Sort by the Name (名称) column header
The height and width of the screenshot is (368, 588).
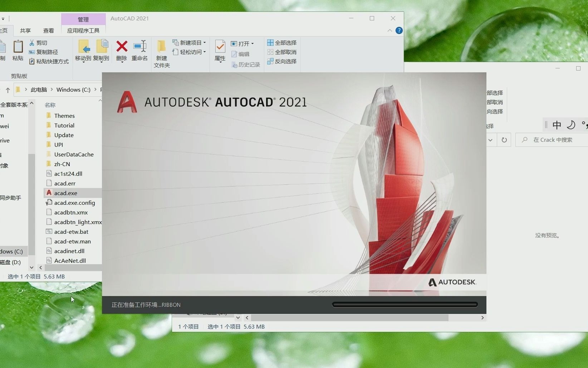point(50,105)
